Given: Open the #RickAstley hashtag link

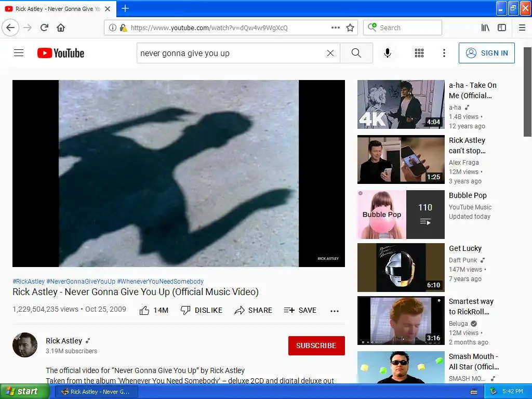Looking at the screenshot, I should click(x=29, y=281).
